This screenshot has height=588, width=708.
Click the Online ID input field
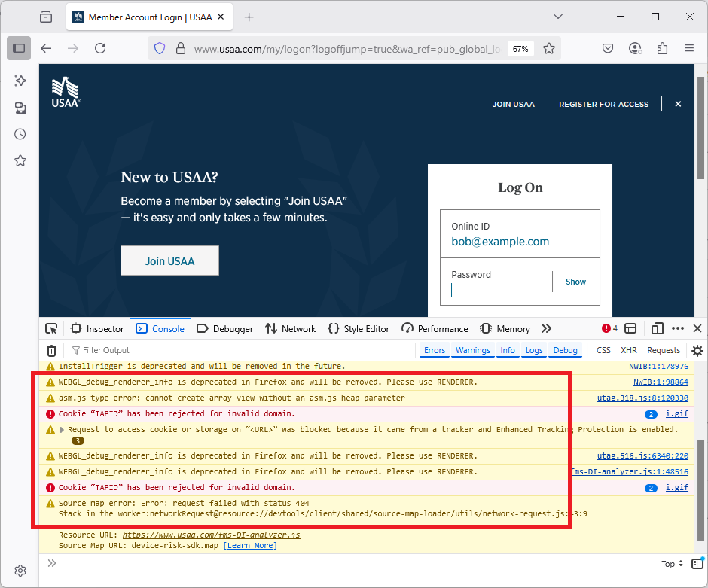click(x=520, y=233)
